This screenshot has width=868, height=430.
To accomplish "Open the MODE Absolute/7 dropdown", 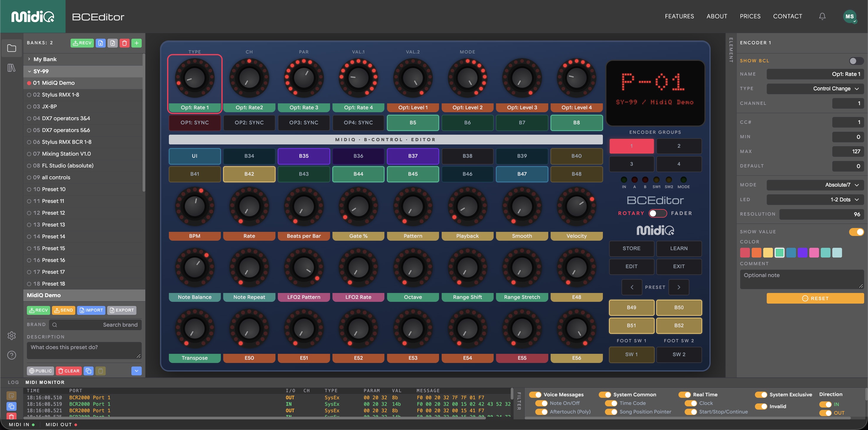I will coord(815,185).
